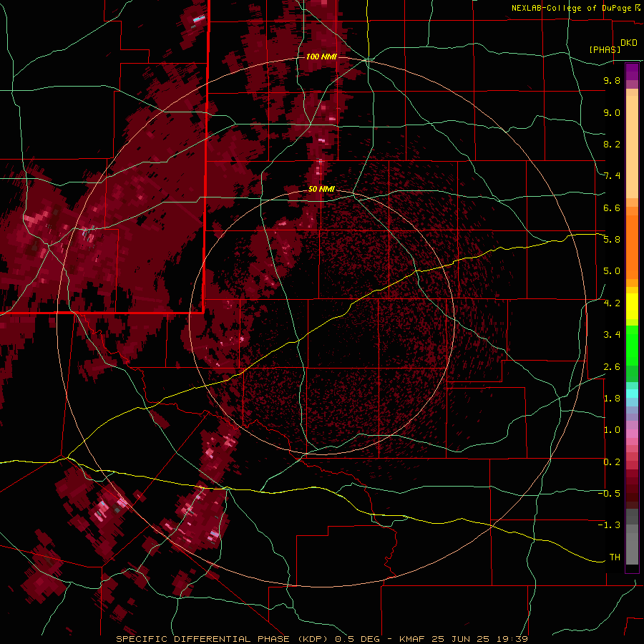
Task: Click the NEXLAB-College of DuPage credit text
Action: [572, 8]
